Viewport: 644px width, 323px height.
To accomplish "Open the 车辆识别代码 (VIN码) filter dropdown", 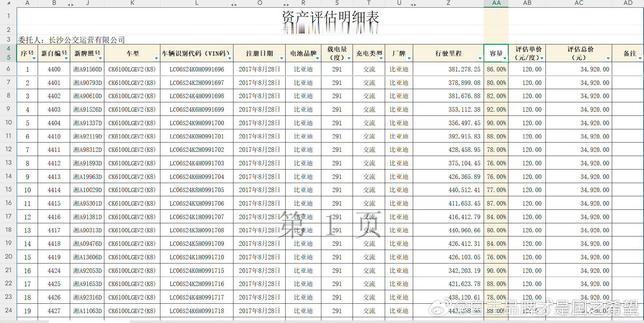I will click(230, 58).
